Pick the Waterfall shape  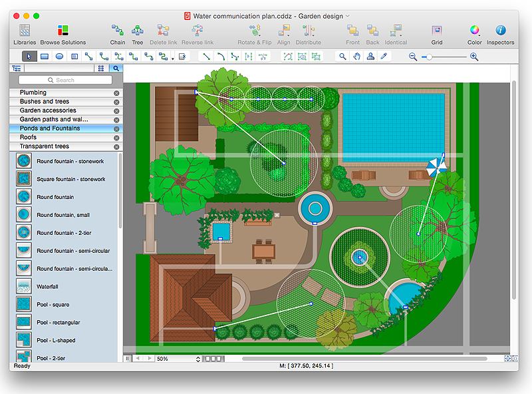24,286
